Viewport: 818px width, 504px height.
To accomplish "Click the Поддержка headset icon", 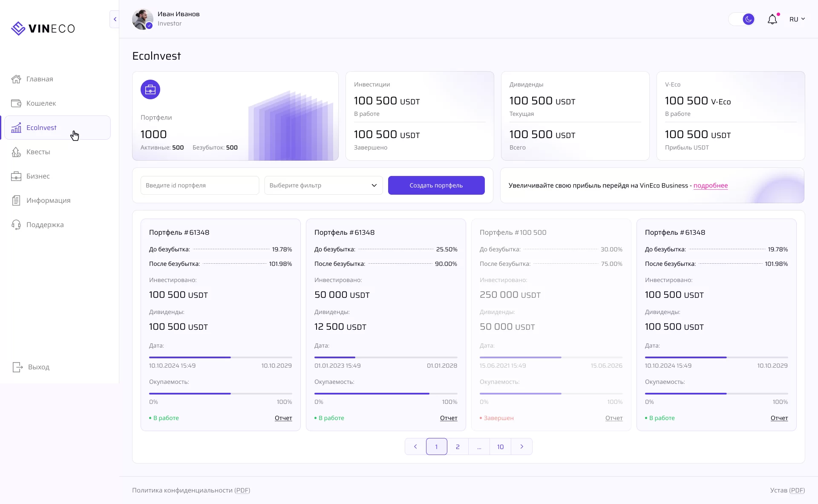I will (x=16, y=225).
